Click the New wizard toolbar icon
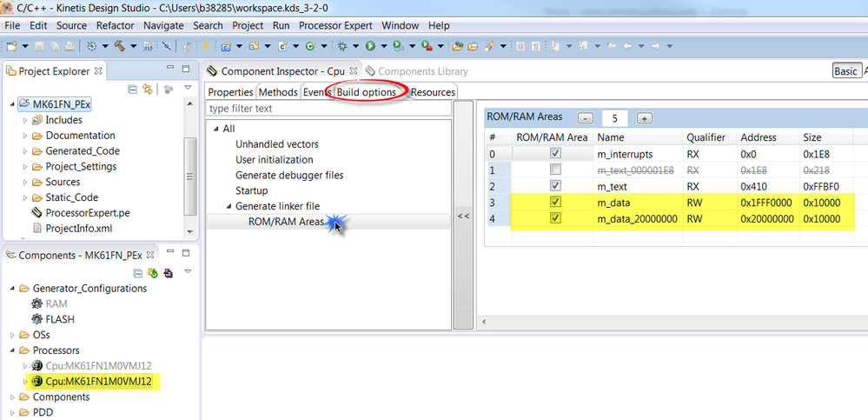 11,46
